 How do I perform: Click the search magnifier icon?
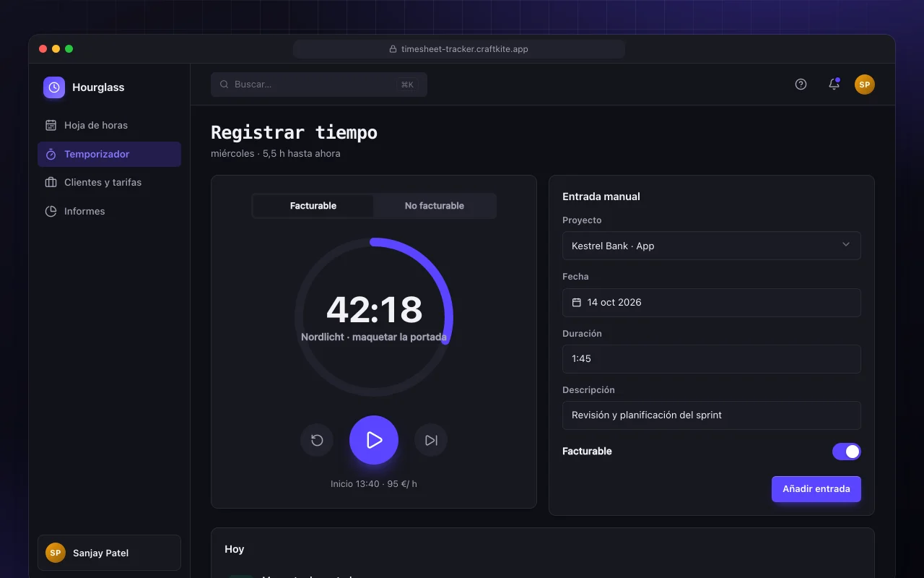(x=225, y=85)
